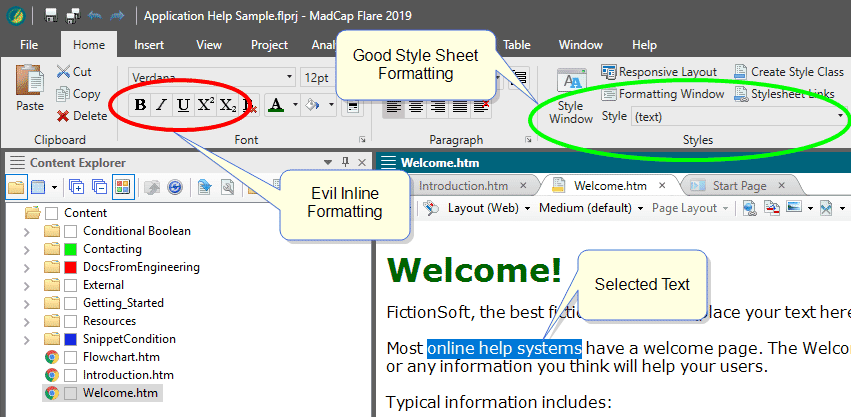Image resolution: width=851 pixels, height=417 pixels.
Task: Click Responsive Layout
Action: [x=659, y=72]
